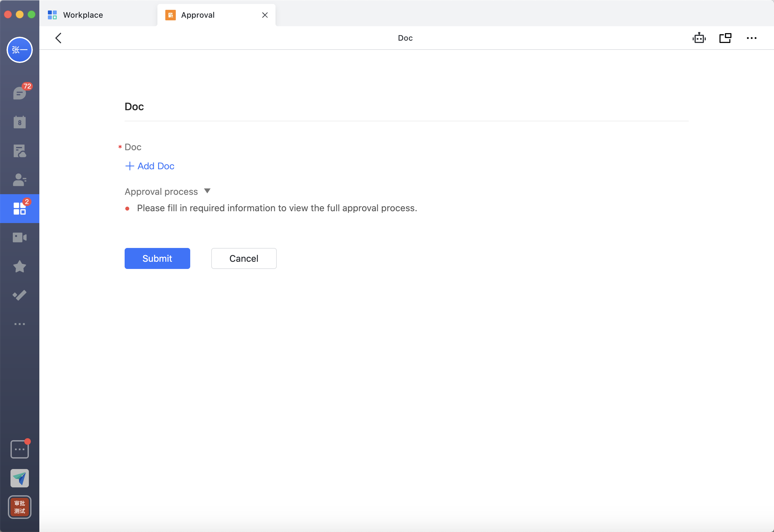Click the open-in-new-window icon
This screenshot has height=532, width=774.
coord(725,38)
